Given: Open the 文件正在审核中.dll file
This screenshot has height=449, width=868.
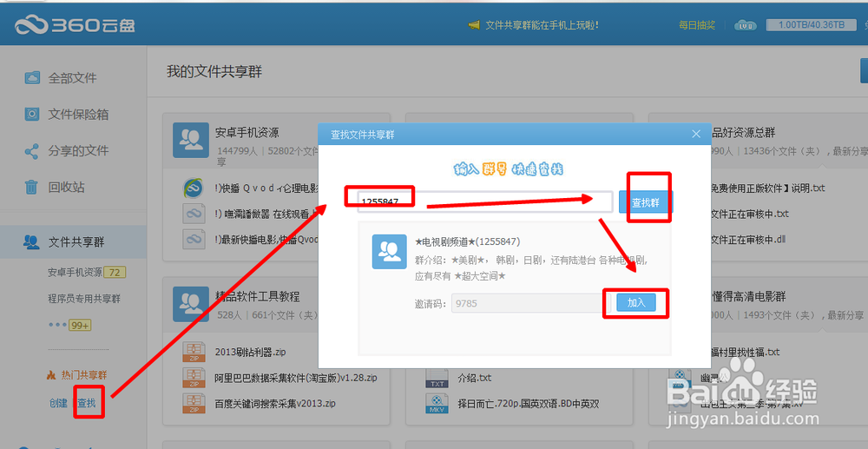Looking at the screenshot, I should point(748,240).
